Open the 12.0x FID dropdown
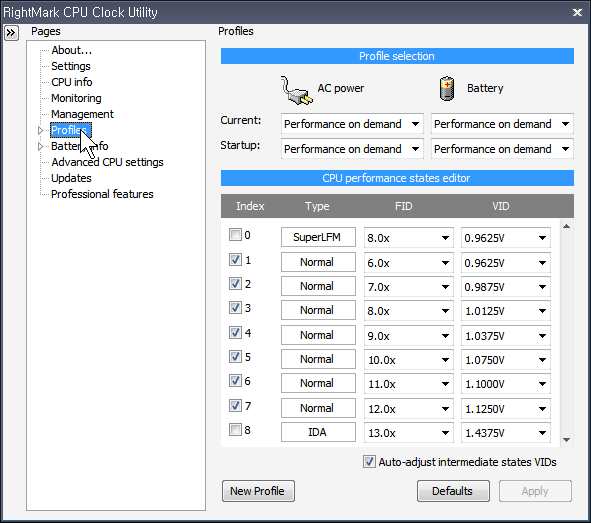Screen dimensions: 591x523 pos(409,409)
